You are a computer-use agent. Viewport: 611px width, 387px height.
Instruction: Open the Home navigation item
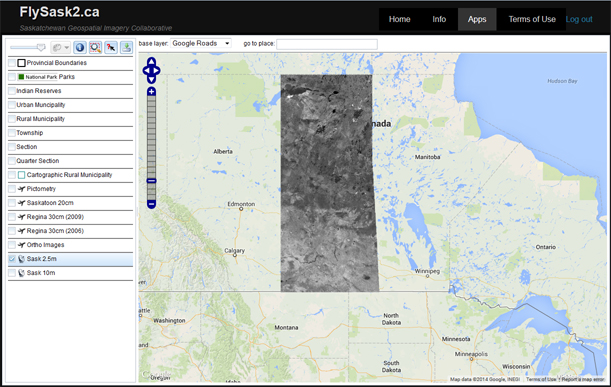click(x=399, y=19)
